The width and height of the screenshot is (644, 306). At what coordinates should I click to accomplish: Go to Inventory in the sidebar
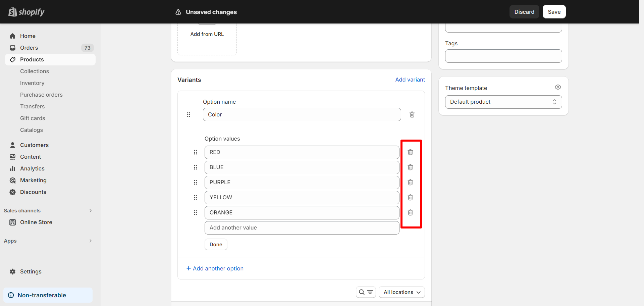[32, 83]
